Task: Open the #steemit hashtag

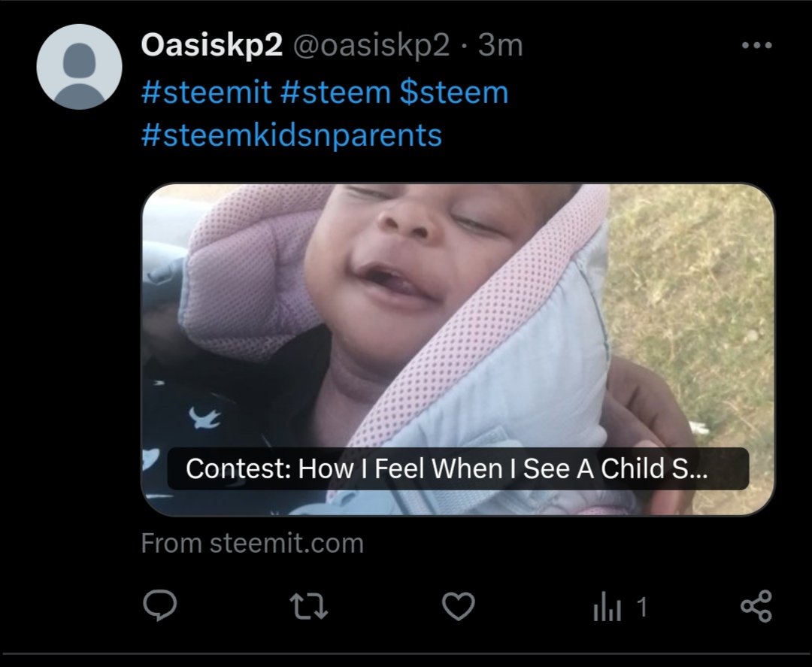Action: 206,92
